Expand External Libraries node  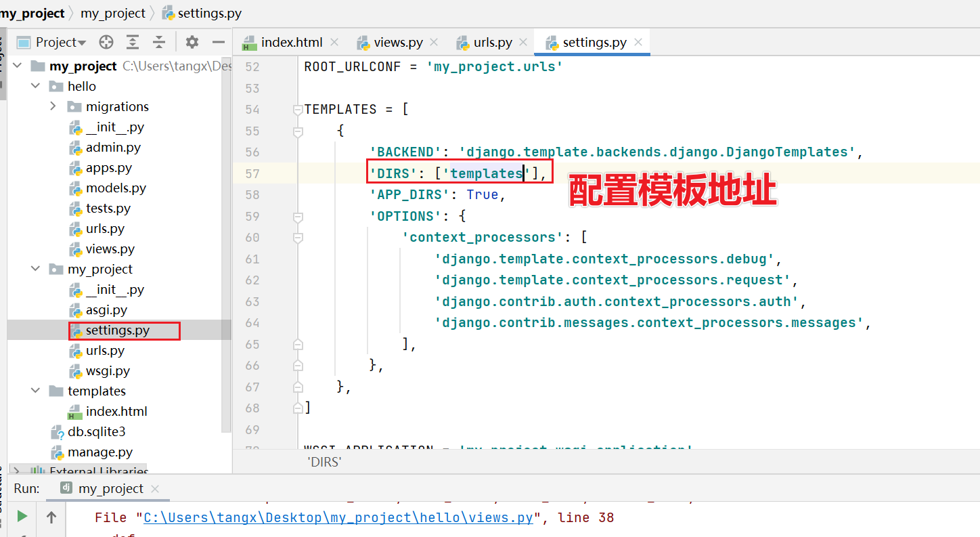[x=17, y=471]
